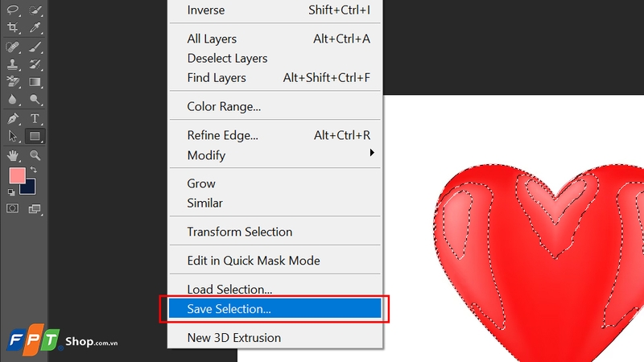This screenshot has width=644, height=362.
Task: Choose New 3D Extrusion menu item
Action: (x=275, y=337)
